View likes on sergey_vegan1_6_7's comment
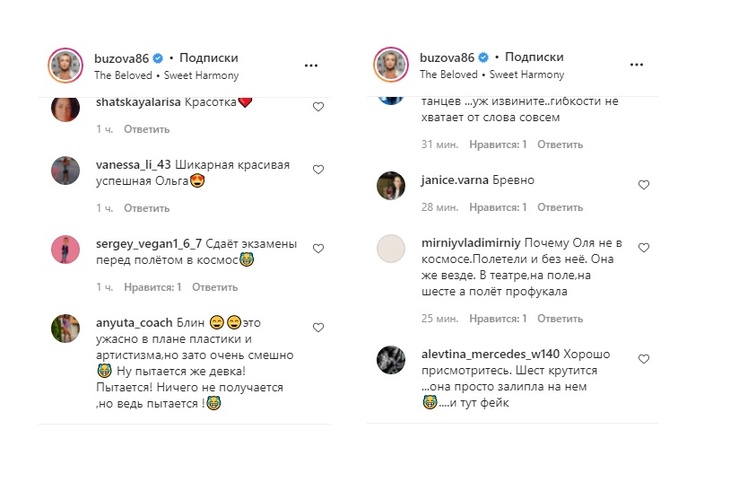This screenshot has height=491, width=730. 153,287
